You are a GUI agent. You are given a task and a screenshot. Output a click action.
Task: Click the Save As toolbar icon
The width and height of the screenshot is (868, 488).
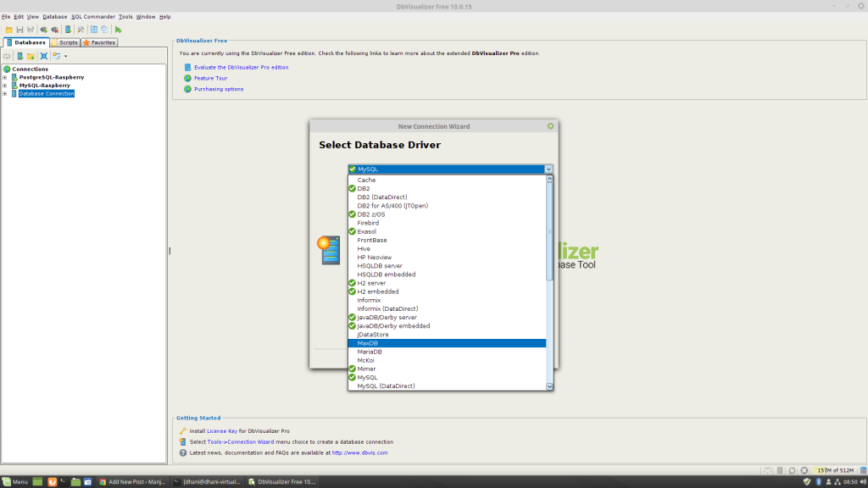pyautogui.click(x=31, y=30)
